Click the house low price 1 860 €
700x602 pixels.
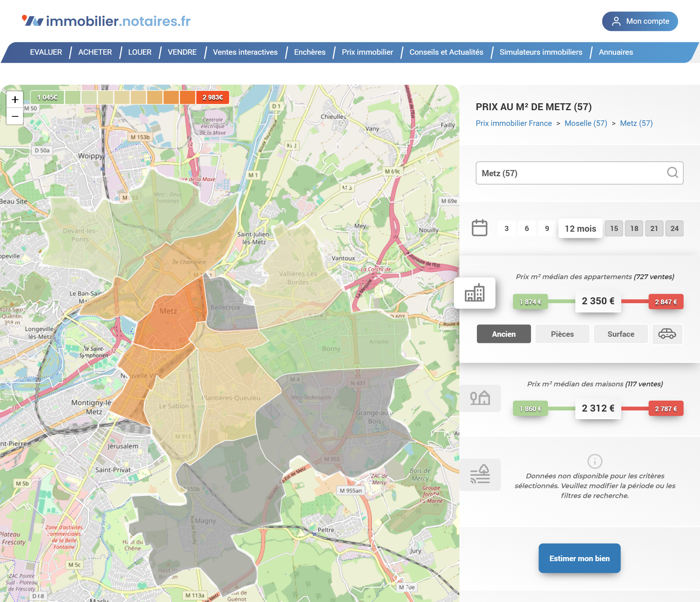point(530,409)
